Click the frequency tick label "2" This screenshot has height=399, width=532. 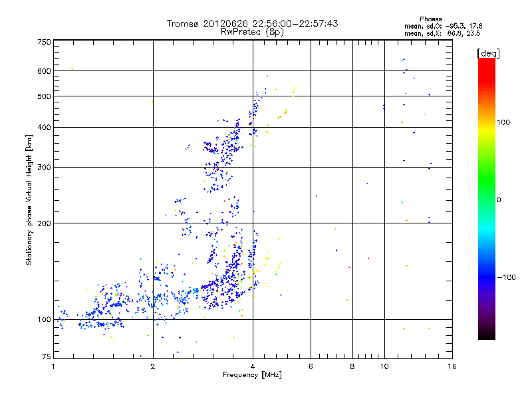pyautogui.click(x=153, y=366)
